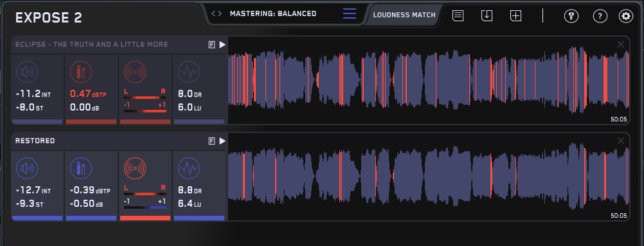Toggle the F filter button on Eclipse track

coord(211,45)
